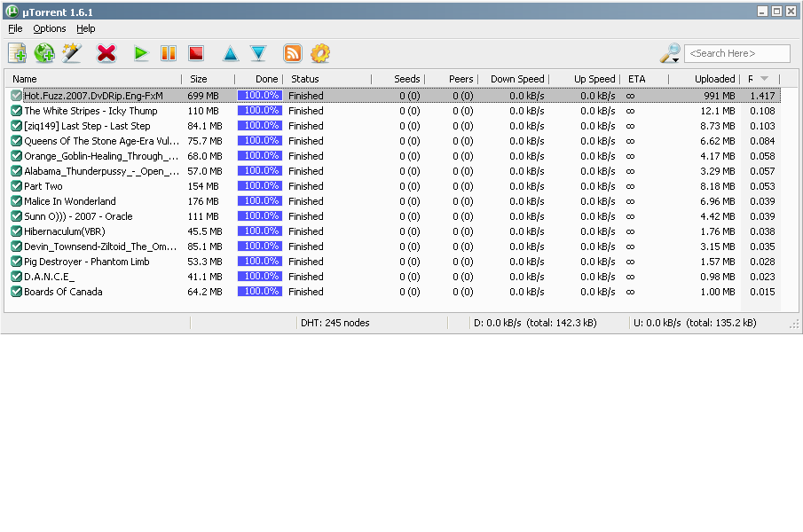Click the 45.5 MB size cell

coord(205,231)
